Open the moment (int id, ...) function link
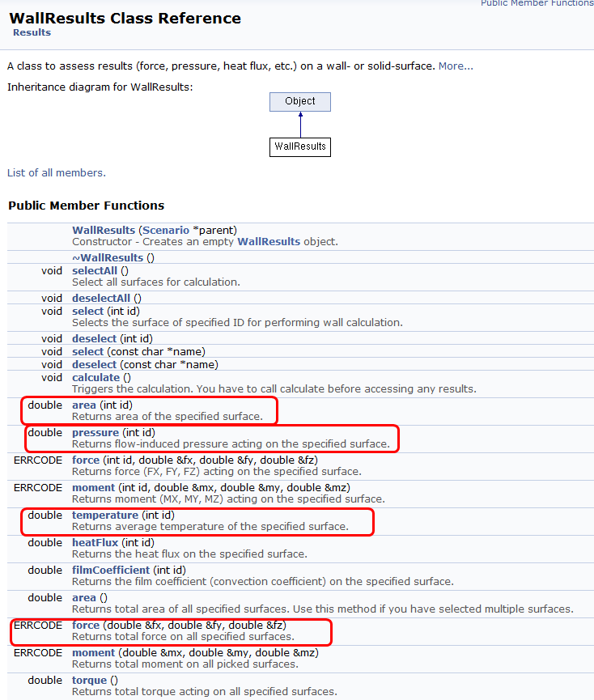594x700 pixels. 94,488
